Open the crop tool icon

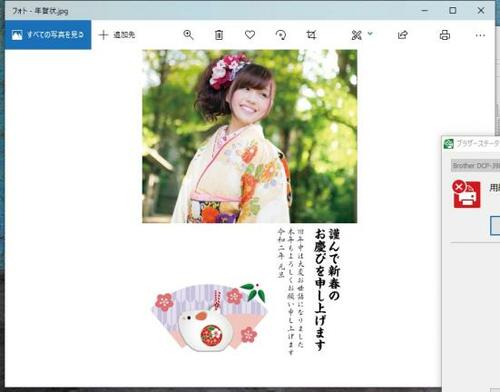pyautogui.click(x=311, y=35)
